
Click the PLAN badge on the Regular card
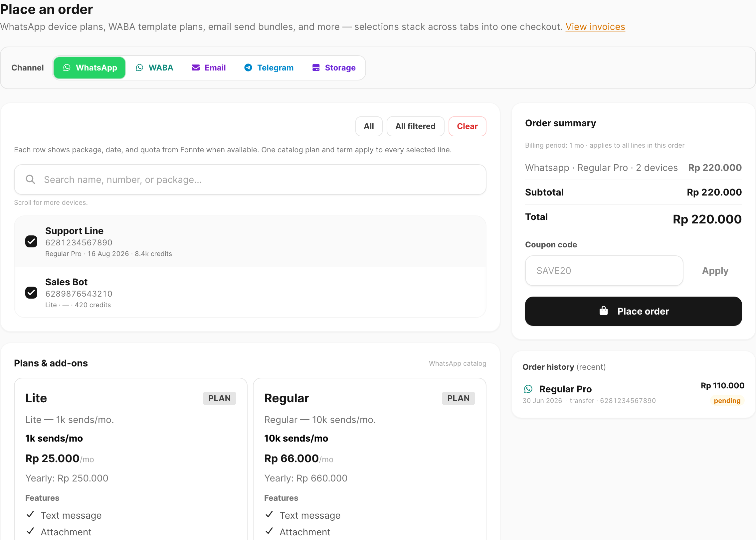pyautogui.click(x=458, y=398)
